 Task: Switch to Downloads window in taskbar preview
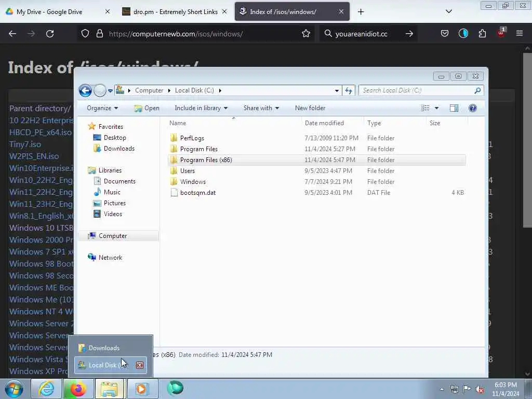point(111,348)
